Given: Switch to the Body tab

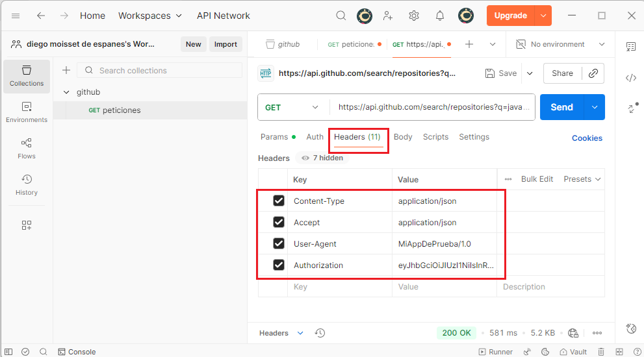Looking at the screenshot, I should tap(403, 137).
